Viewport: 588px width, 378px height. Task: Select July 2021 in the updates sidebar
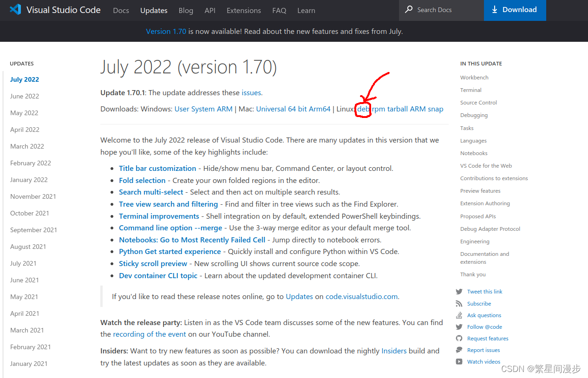(x=23, y=263)
